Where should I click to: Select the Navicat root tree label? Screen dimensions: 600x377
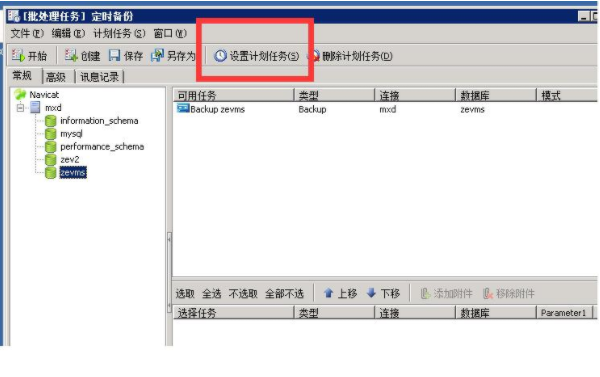point(44,95)
